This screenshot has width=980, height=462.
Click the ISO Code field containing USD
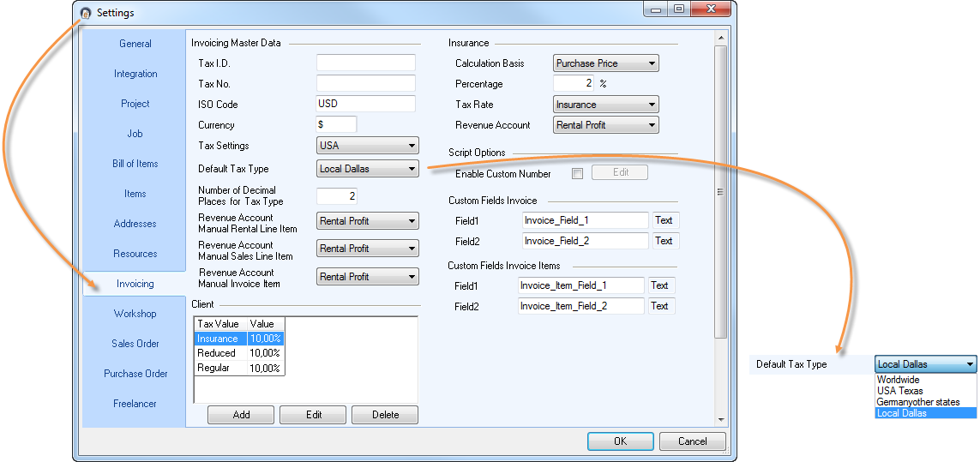[365, 104]
